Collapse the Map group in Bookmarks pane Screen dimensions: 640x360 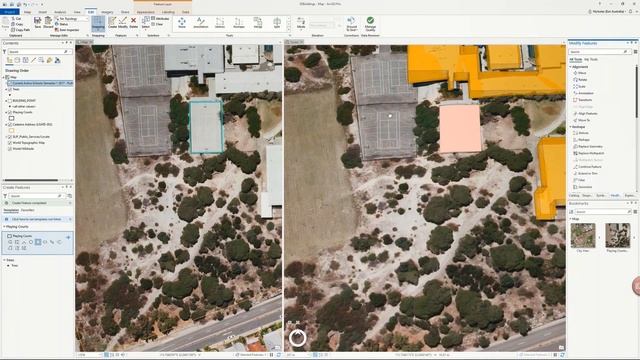pyautogui.click(x=571, y=219)
